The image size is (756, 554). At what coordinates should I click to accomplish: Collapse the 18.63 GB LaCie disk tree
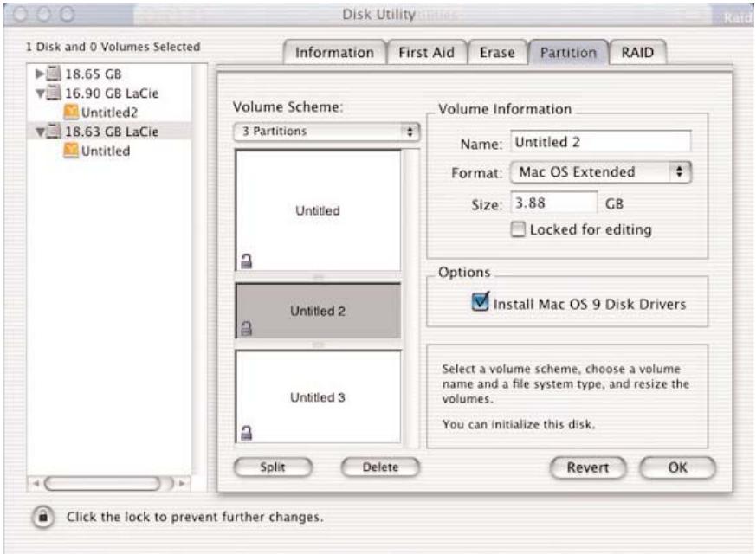(40, 132)
